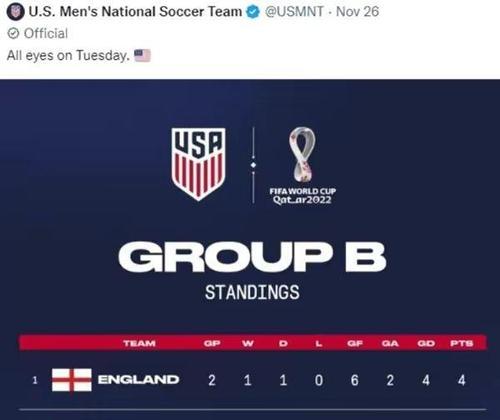Click the All eyes on Tuesday text
The height and width of the screenshot is (420, 500).
68,55
